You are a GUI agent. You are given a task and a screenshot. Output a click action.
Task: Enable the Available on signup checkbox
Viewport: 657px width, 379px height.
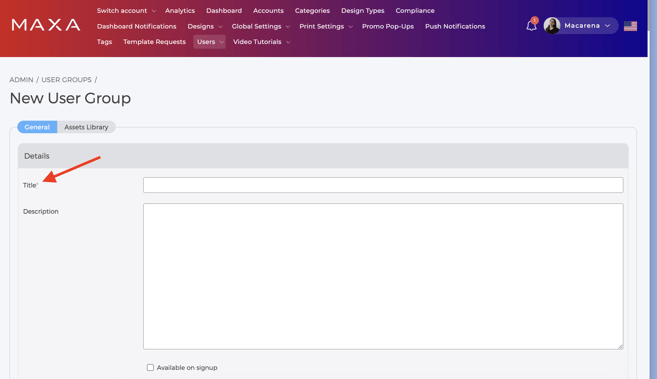pos(150,367)
